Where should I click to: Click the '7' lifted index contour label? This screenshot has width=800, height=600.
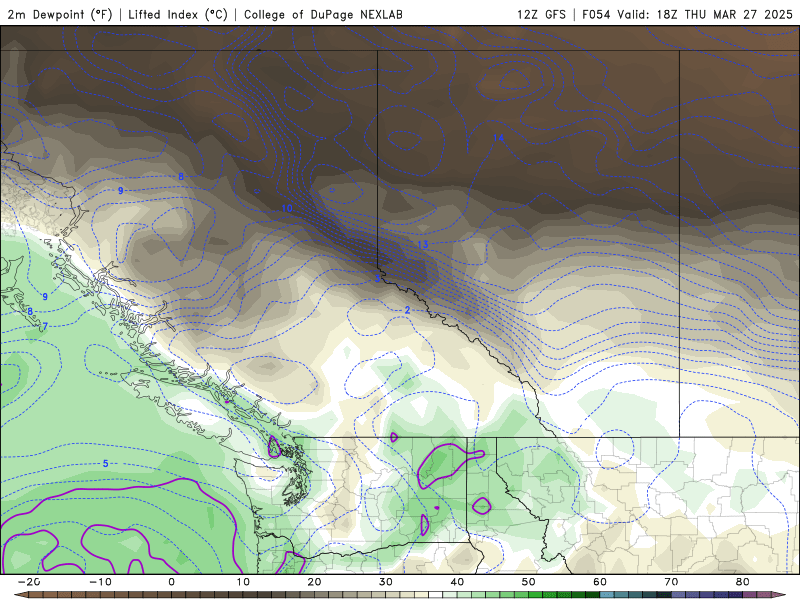(45, 327)
